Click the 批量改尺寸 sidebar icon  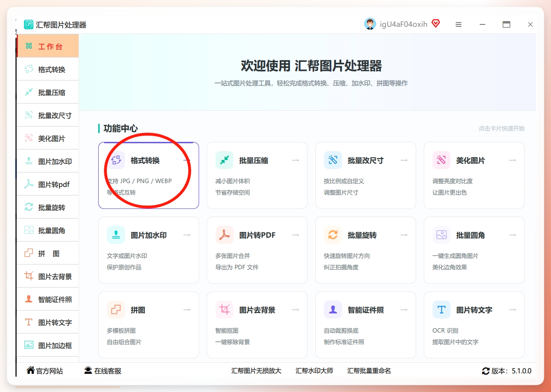tap(29, 115)
